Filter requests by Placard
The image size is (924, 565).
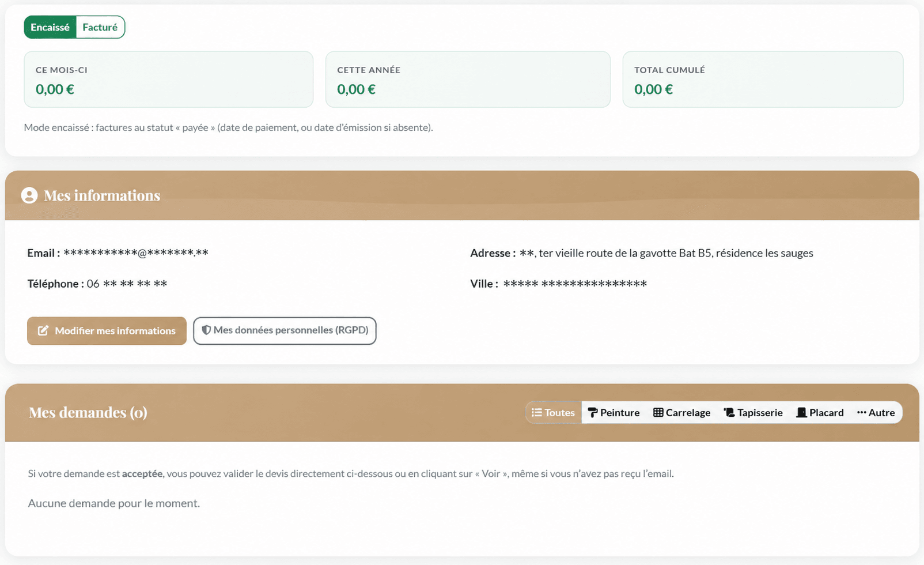(820, 413)
